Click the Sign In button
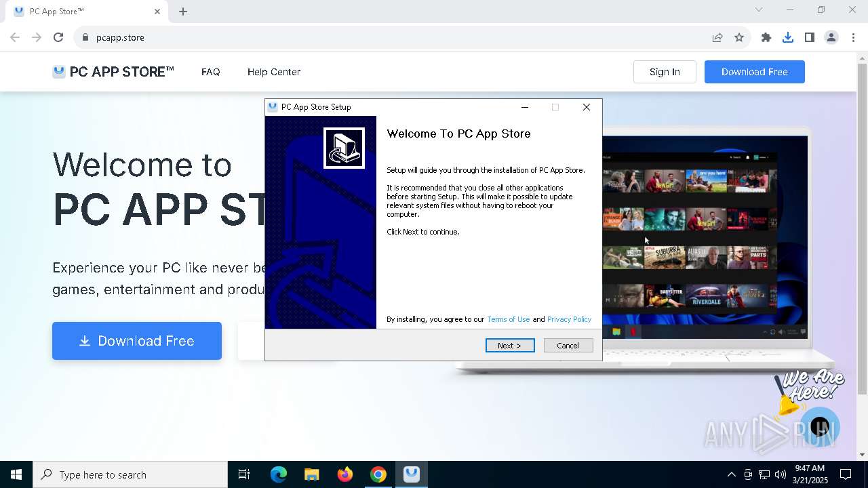The width and height of the screenshot is (868, 488). (x=665, y=72)
